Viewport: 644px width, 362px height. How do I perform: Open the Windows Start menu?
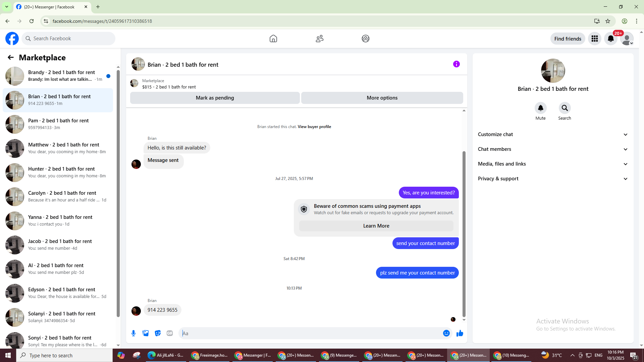[8, 355]
